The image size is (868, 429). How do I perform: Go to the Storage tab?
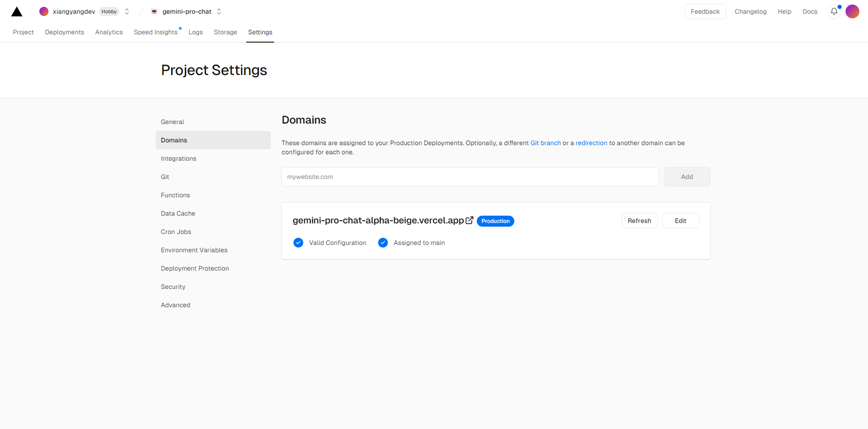(226, 32)
